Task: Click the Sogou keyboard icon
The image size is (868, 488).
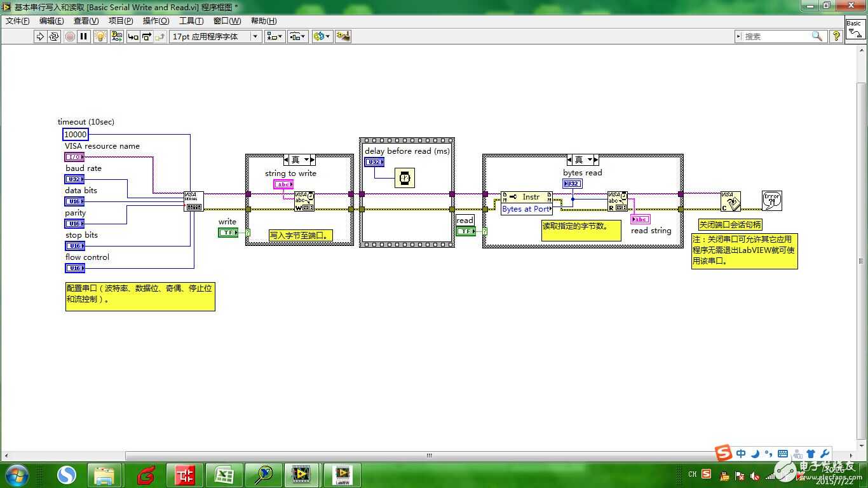Action: (783, 454)
